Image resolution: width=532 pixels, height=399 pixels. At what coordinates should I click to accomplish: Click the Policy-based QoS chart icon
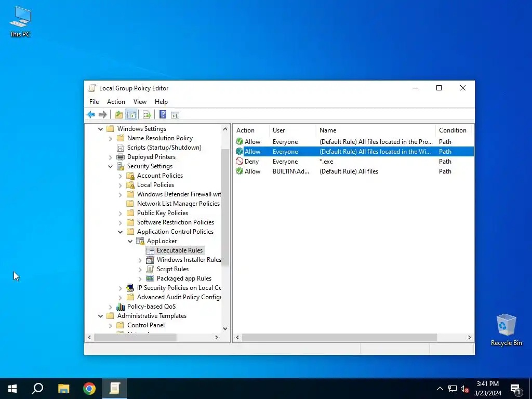pos(121,307)
